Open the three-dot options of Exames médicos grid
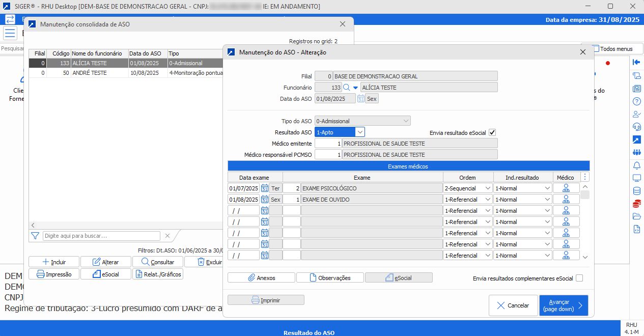Image resolution: width=644 pixels, height=336 pixels. [x=584, y=177]
